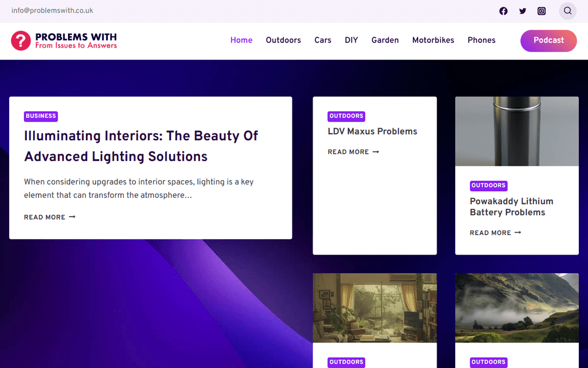Click the flask image on Powakaddy card
The height and width of the screenshot is (368, 588).
(517, 131)
